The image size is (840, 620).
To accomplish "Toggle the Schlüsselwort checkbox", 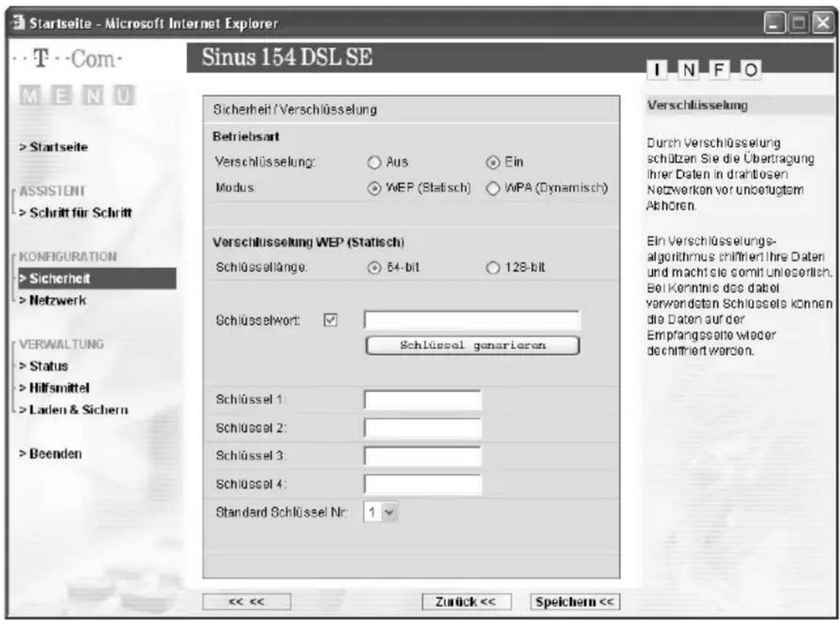I will point(330,320).
